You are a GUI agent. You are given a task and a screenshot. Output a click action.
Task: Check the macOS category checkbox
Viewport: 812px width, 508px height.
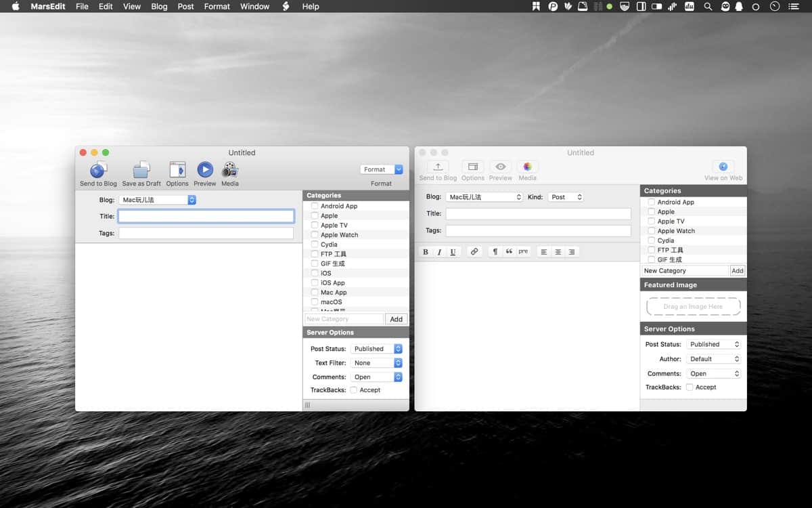pyautogui.click(x=315, y=301)
